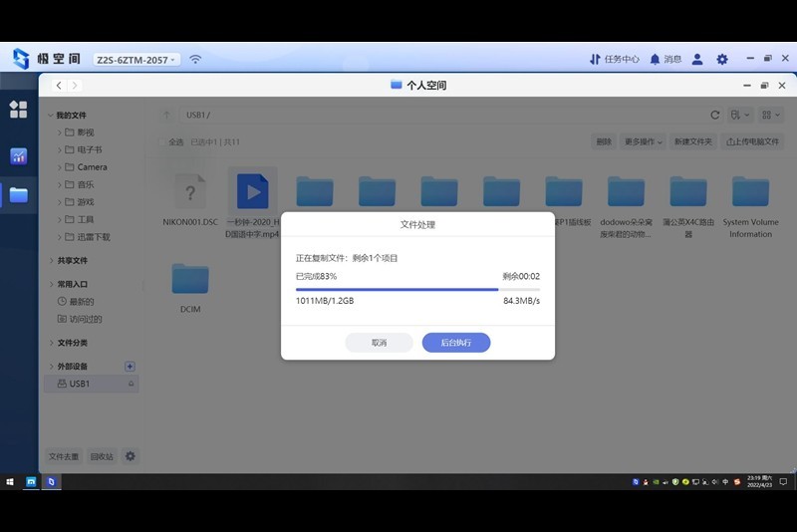Image resolution: width=797 pixels, height=532 pixels.
Task: Click the file copy progress bar
Action: click(x=417, y=289)
